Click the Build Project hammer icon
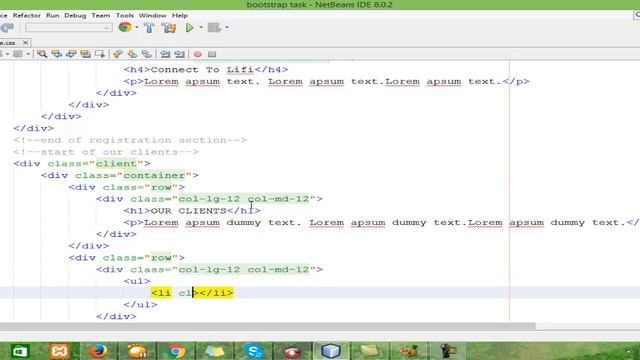The width and height of the screenshot is (640, 360). coord(149,27)
